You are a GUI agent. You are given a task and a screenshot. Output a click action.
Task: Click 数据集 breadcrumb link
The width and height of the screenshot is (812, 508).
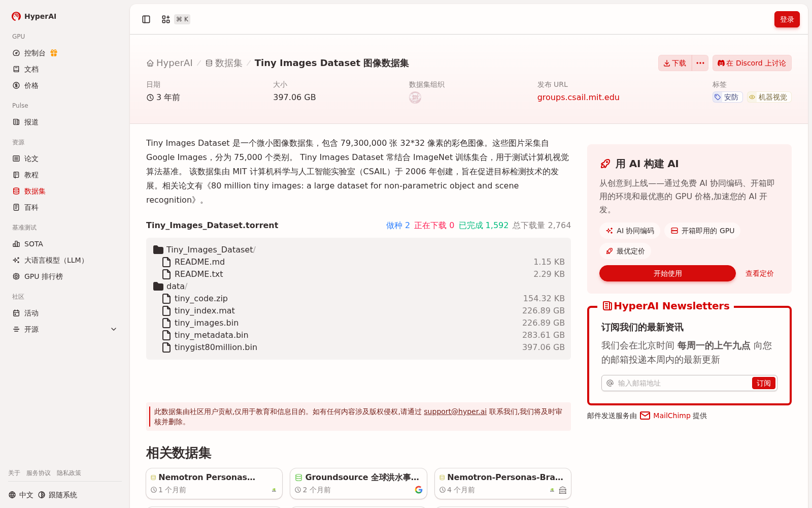[224, 63]
